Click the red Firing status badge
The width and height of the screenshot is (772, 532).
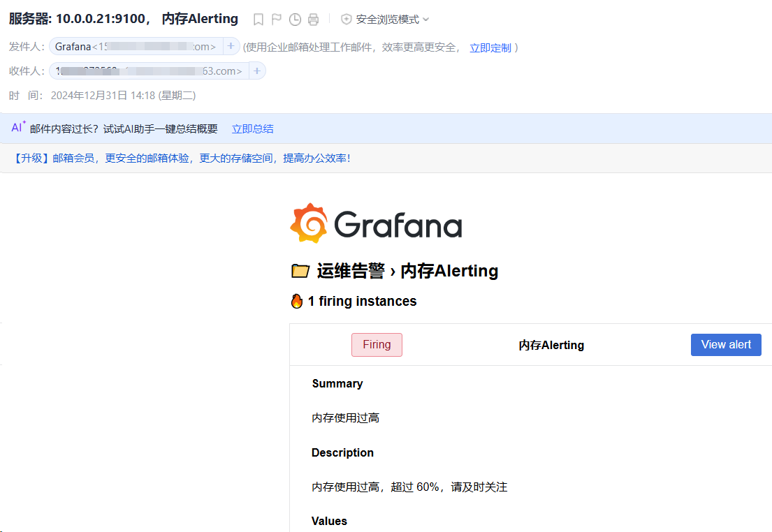click(x=377, y=345)
